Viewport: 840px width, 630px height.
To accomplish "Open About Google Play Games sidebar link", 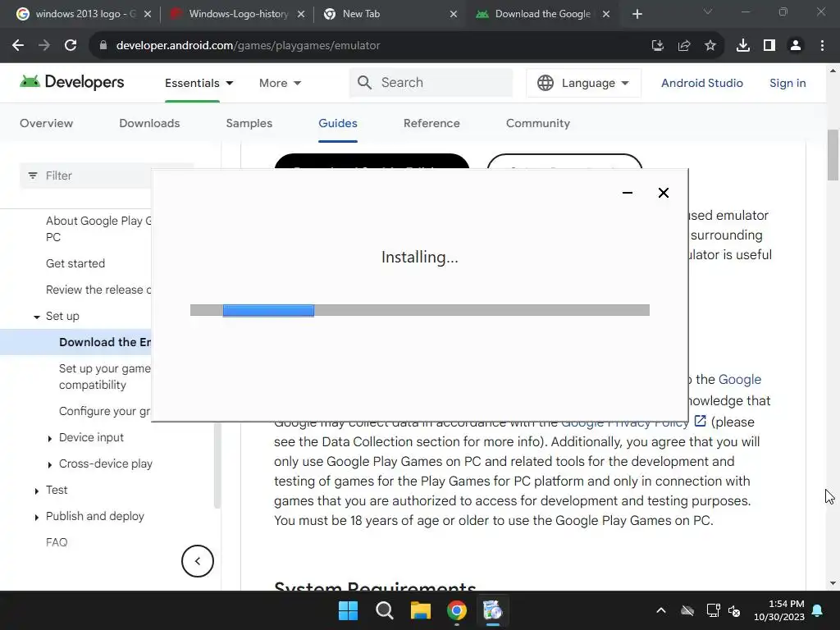I will pyautogui.click(x=98, y=229).
